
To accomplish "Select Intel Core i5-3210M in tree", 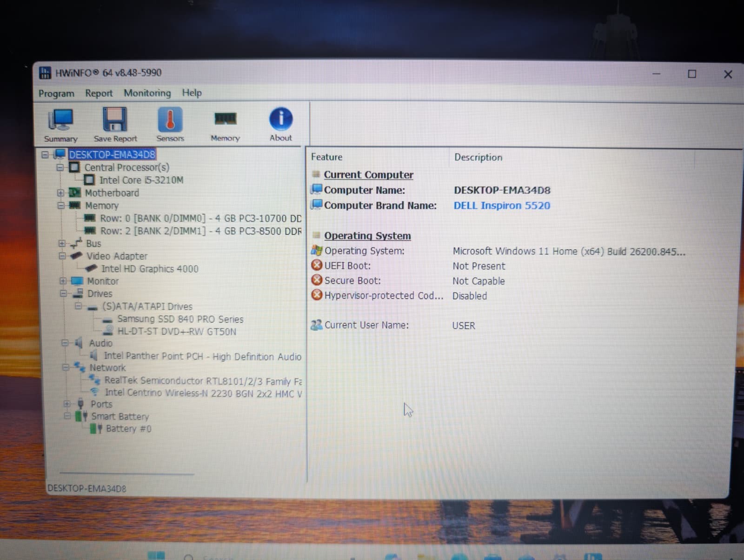I will point(141,180).
